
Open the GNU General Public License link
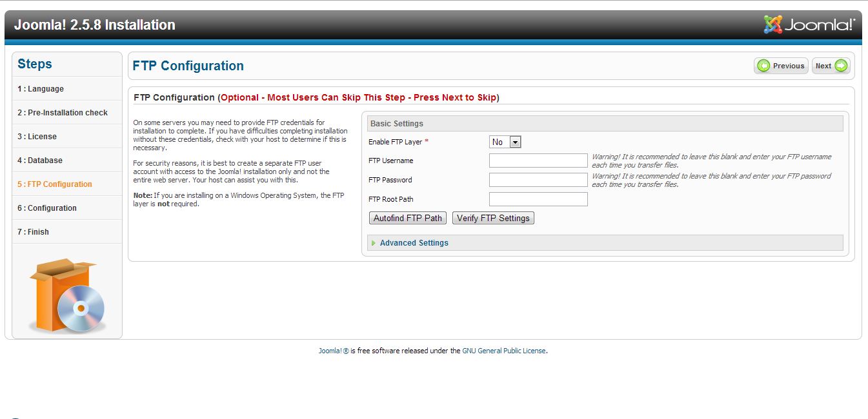504,351
